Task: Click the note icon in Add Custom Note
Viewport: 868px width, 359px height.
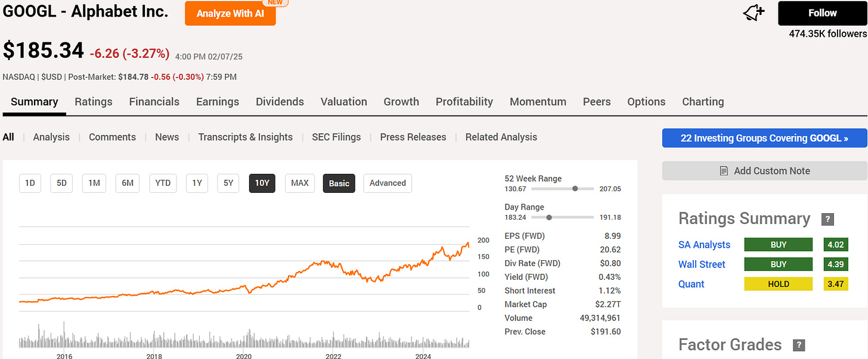Action: point(724,171)
